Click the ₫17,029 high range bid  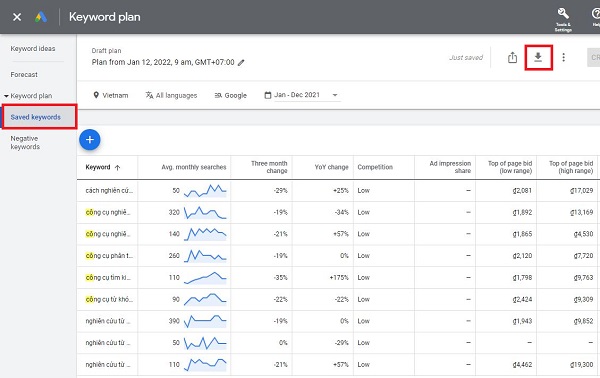581,191
